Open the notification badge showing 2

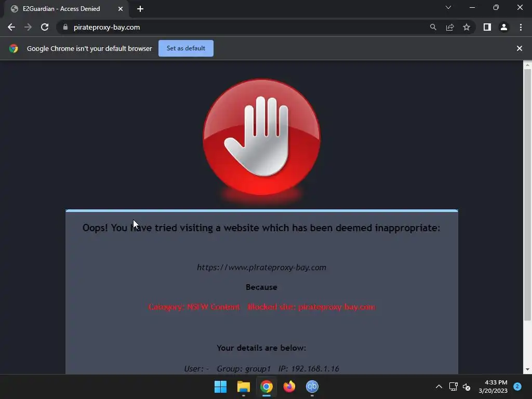(517, 386)
